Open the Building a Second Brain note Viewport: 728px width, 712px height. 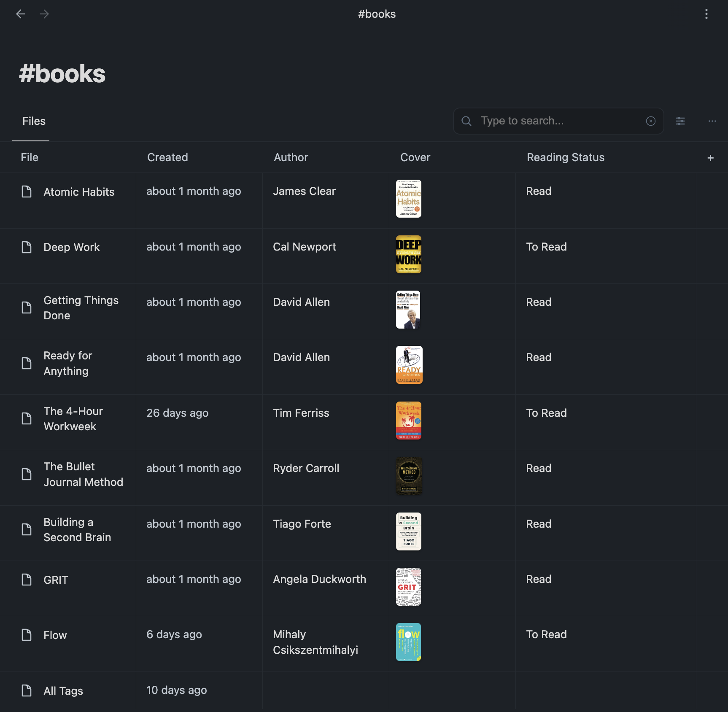coord(77,530)
